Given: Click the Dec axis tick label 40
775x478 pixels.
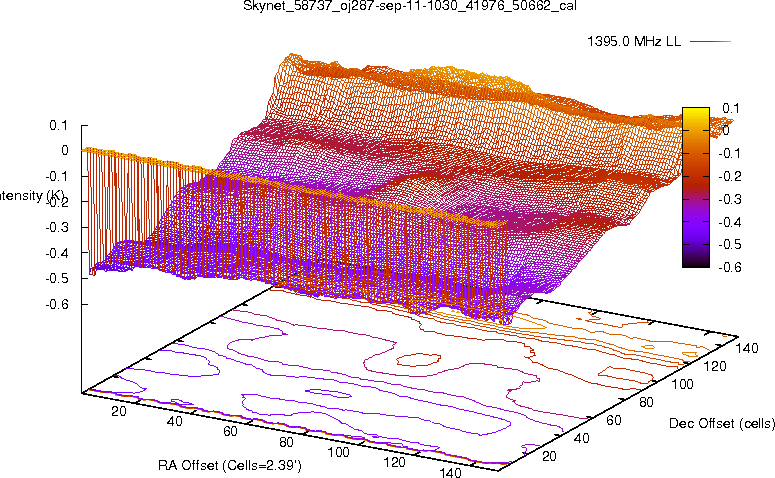Looking at the screenshot, I should click(x=581, y=438).
